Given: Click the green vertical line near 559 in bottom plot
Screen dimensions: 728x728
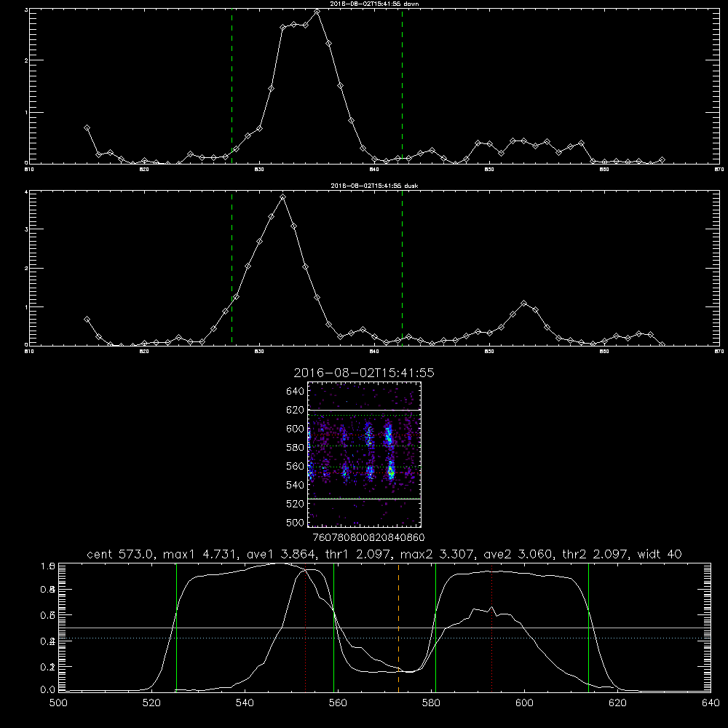Looking at the screenshot, I should pos(334,627).
